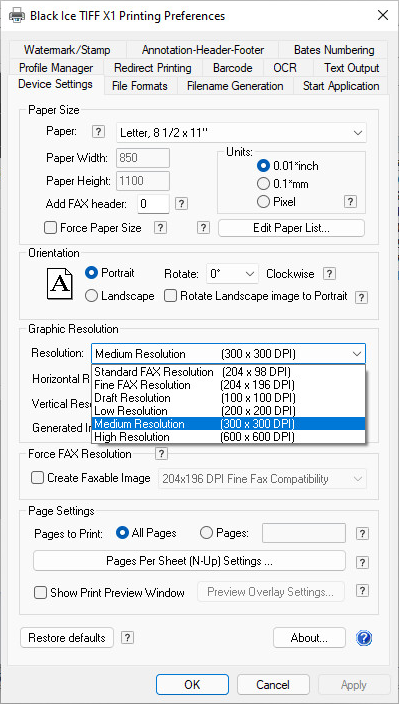Open the Watermark/Stamp tab
The width and height of the screenshot is (399, 704).
pyautogui.click(x=67, y=50)
